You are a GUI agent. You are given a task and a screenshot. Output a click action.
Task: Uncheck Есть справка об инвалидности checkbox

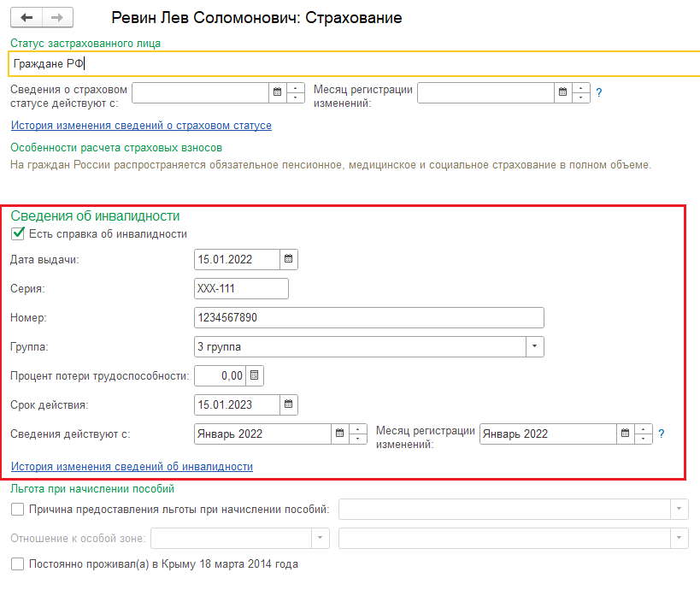pos(18,233)
